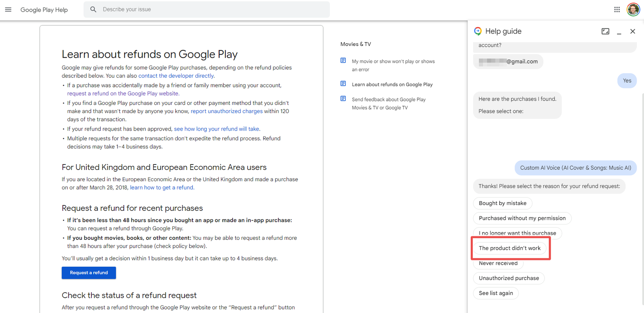The image size is (644, 313).
Task: Select "The product didn't work" reason
Action: [x=509, y=248]
